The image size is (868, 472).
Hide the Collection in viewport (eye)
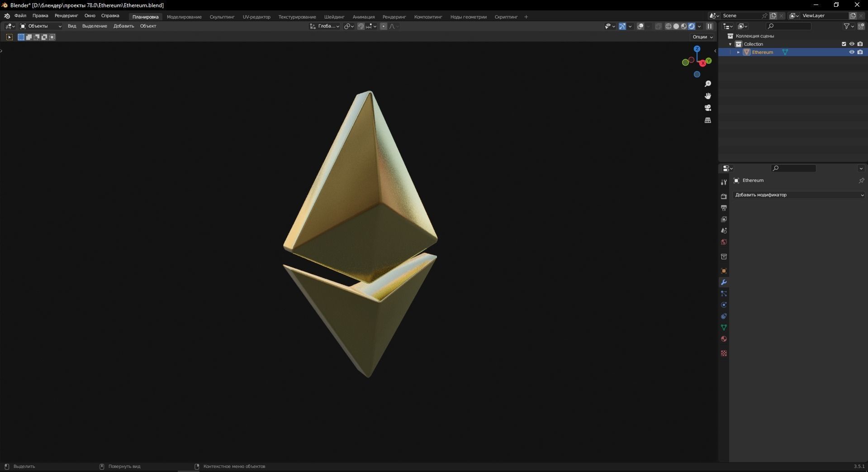852,44
